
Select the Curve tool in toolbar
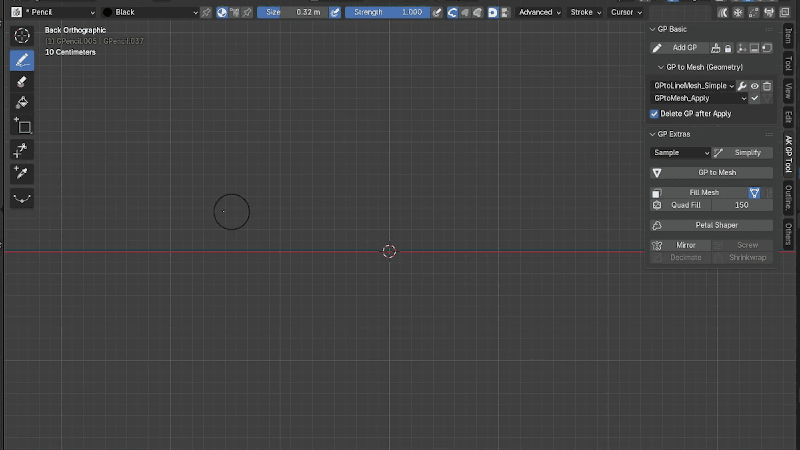[22, 198]
